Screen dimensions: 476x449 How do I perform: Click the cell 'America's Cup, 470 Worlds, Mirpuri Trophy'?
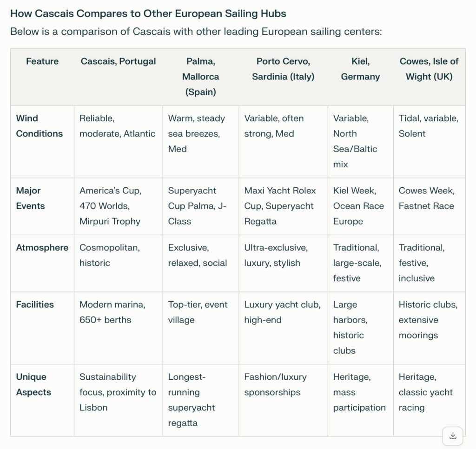tap(111, 206)
